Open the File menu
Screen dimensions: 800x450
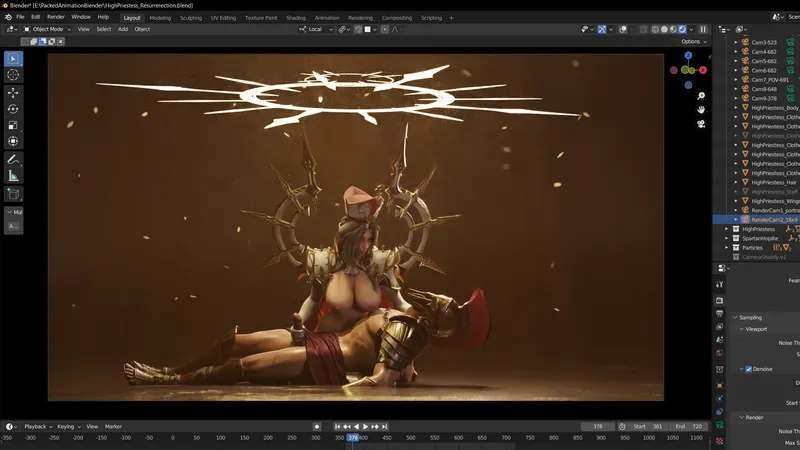pyautogui.click(x=20, y=17)
